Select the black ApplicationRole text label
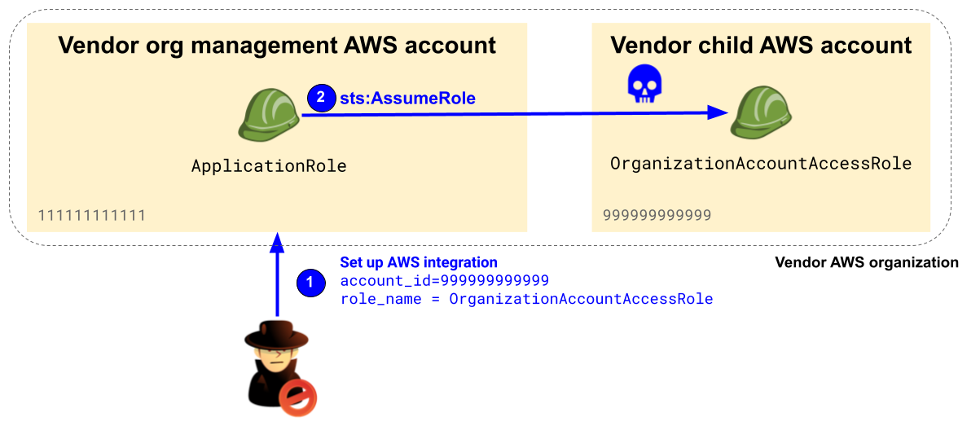Image resolution: width=980 pixels, height=426 pixels. point(269,166)
